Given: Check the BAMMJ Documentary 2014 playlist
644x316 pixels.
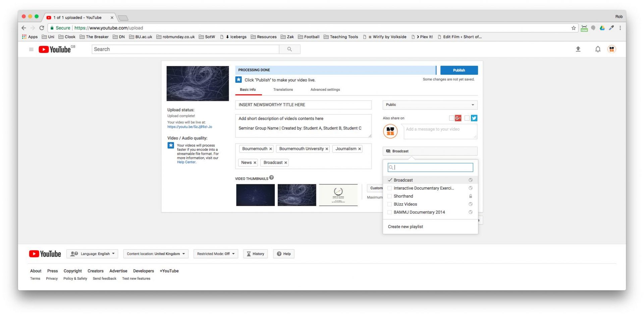Looking at the screenshot, I should [x=389, y=212].
